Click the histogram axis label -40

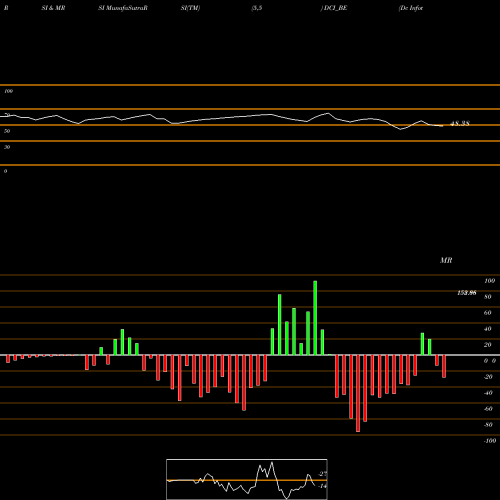[488, 393]
